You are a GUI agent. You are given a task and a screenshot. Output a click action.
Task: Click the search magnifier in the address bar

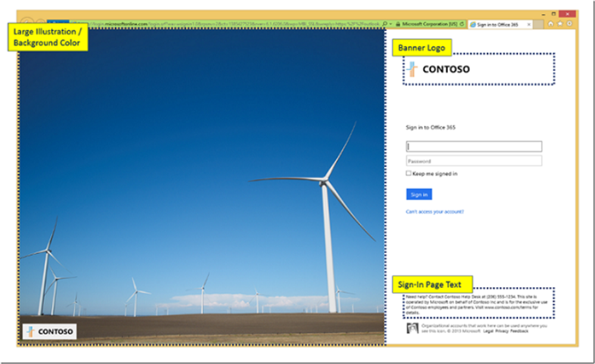coord(385,24)
